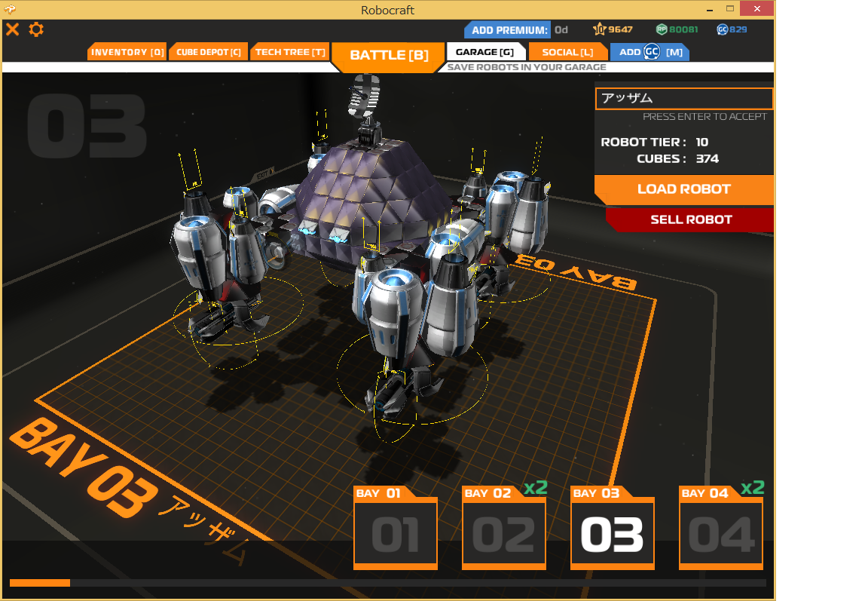This screenshot has width=868, height=601.
Task: Click the crown robot ranking icon 9647
Action: coord(599,29)
